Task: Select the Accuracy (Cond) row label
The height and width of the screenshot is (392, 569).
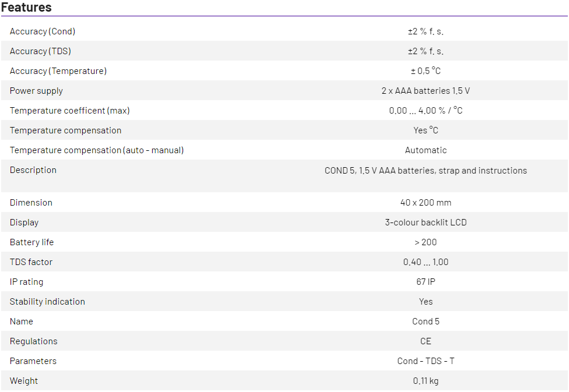Action: tap(43, 31)
